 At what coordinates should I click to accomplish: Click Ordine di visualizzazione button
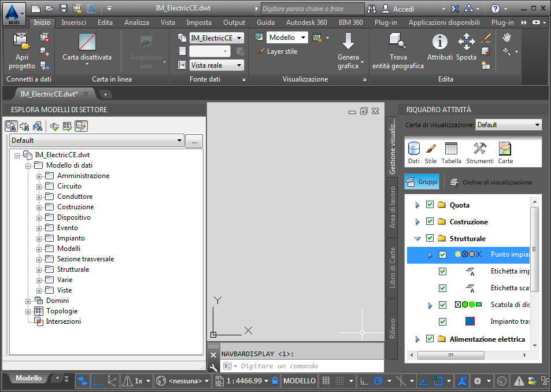tap(491, 182)
